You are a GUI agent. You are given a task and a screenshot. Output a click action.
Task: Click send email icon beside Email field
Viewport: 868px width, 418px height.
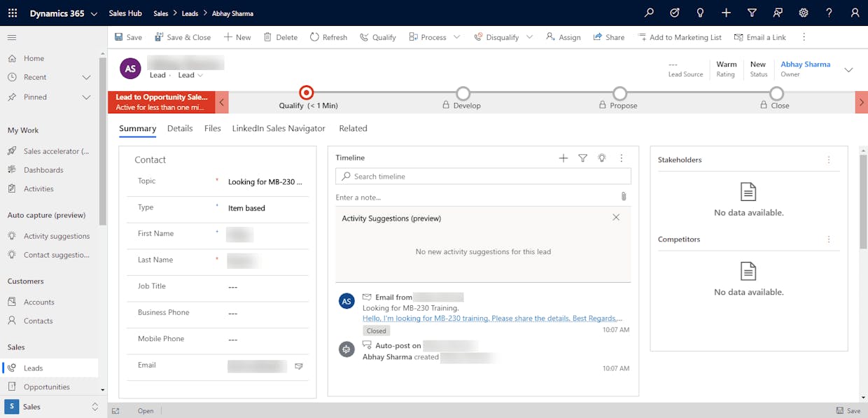click(298, 366)
